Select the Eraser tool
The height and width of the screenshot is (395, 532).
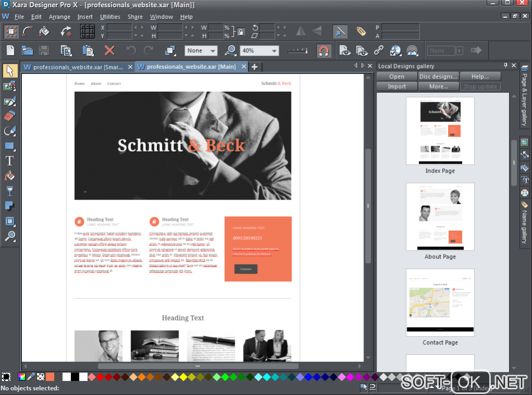(x=9, y=116)
